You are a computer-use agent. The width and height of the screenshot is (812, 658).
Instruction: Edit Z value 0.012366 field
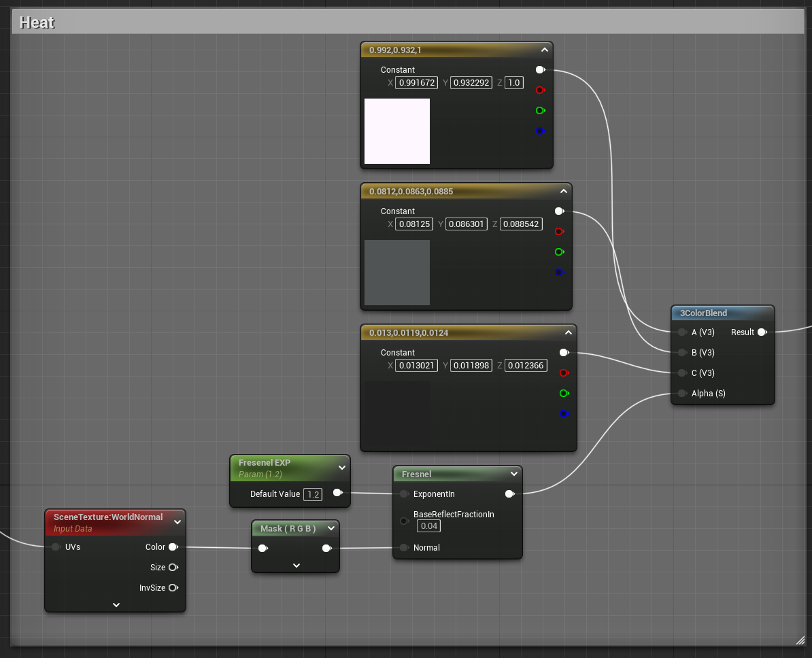(x=526, y=366)
